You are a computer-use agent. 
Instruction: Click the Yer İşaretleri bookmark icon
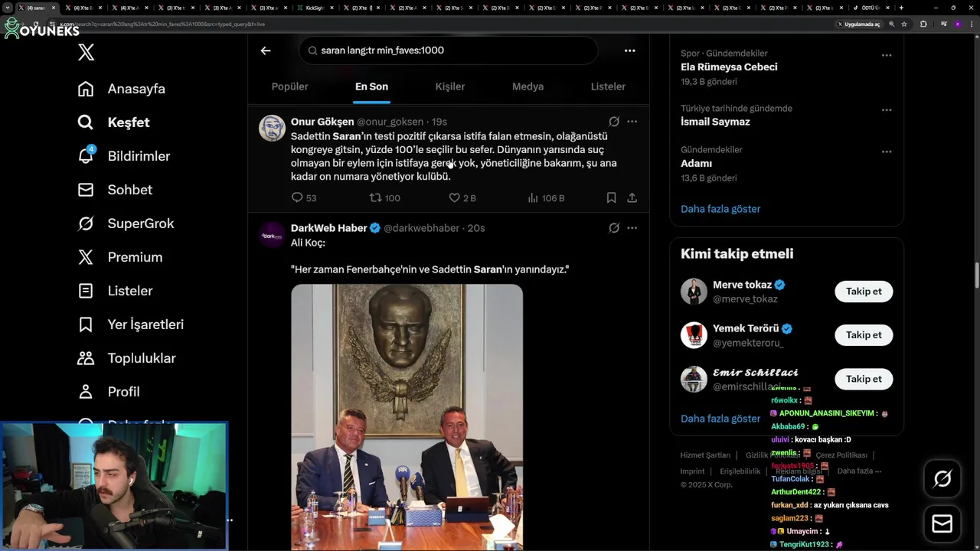(86, 324)
